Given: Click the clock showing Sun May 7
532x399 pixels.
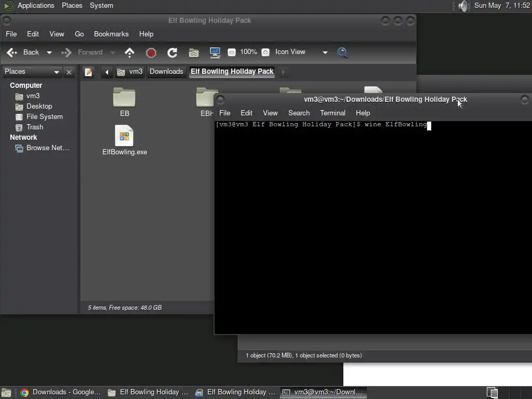Looking at the screenshot, I should (502, 5).
